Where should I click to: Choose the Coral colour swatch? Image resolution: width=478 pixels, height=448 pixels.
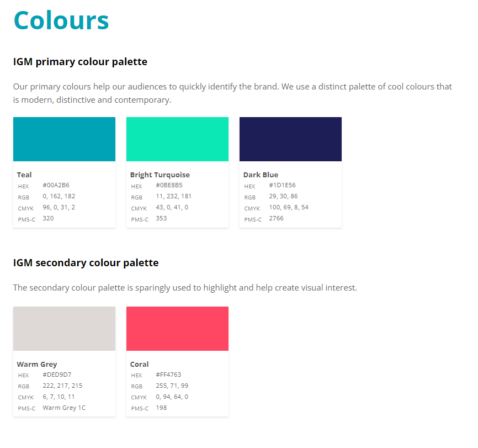coord(177,329)
